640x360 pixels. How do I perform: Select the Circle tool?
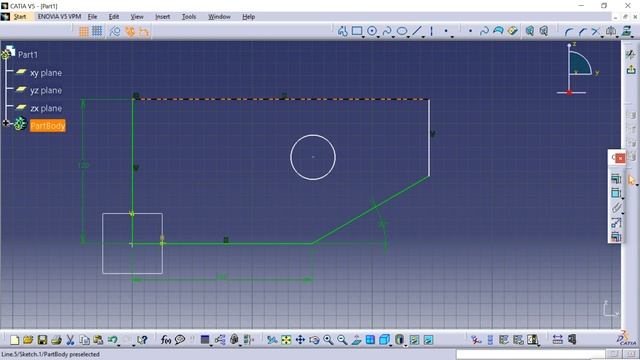coord(371,31)
